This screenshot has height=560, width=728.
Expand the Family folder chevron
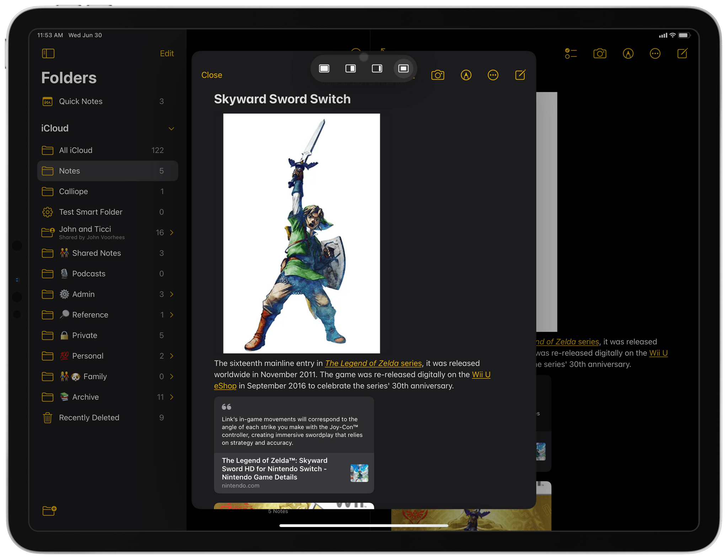(172, 377)
